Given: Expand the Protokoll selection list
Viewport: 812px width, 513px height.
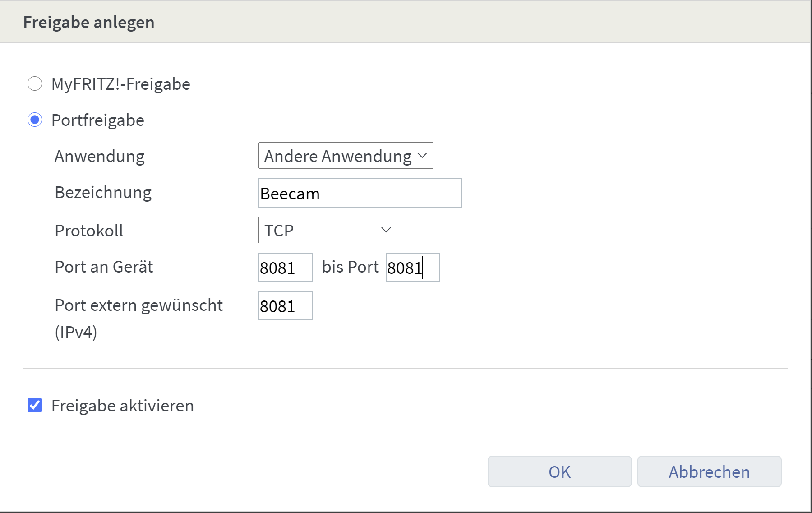Looking at the screenshot, I should [327, 230].
